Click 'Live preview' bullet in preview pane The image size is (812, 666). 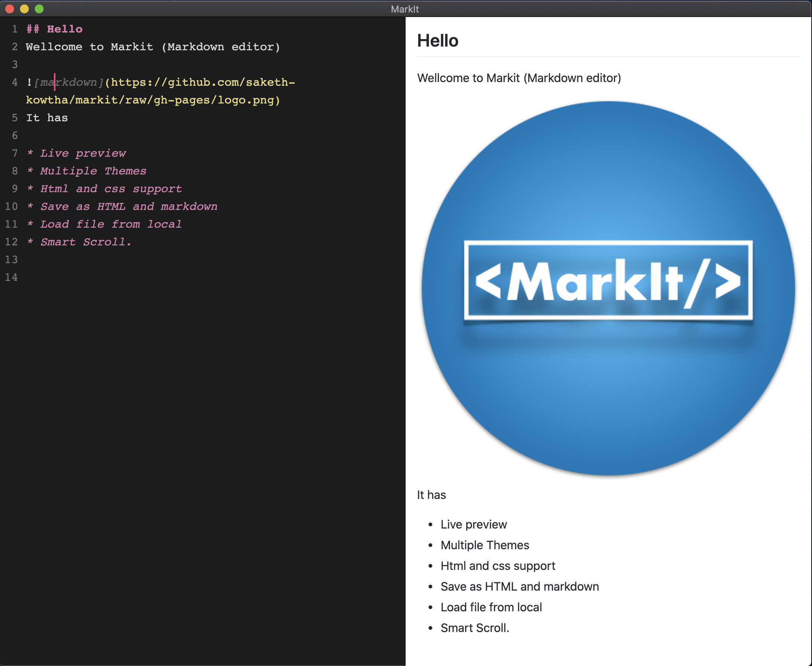(474, 524)
